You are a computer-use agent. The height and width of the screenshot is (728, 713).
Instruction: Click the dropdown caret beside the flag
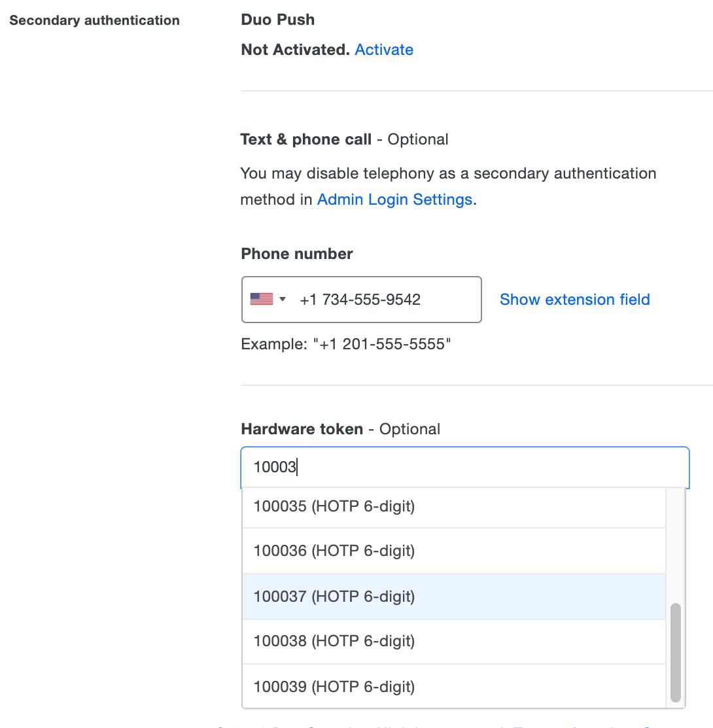tap(283, 299)
